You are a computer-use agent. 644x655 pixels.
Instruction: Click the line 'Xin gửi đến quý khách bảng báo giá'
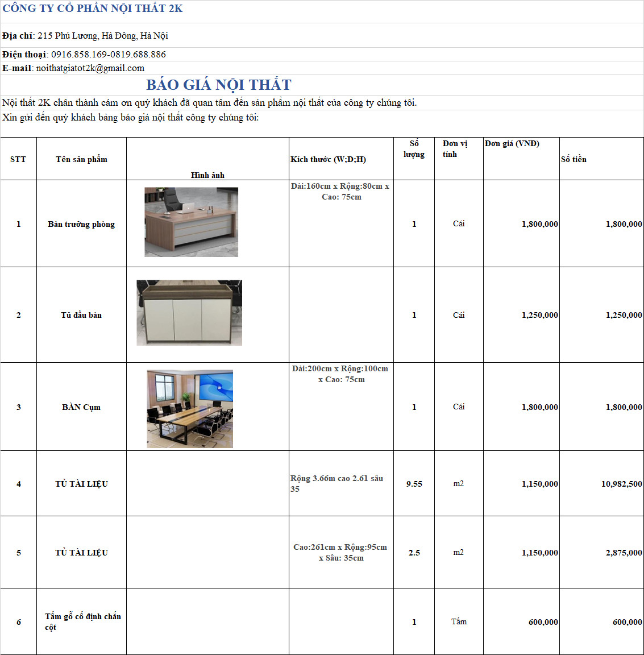click(130, 117)
